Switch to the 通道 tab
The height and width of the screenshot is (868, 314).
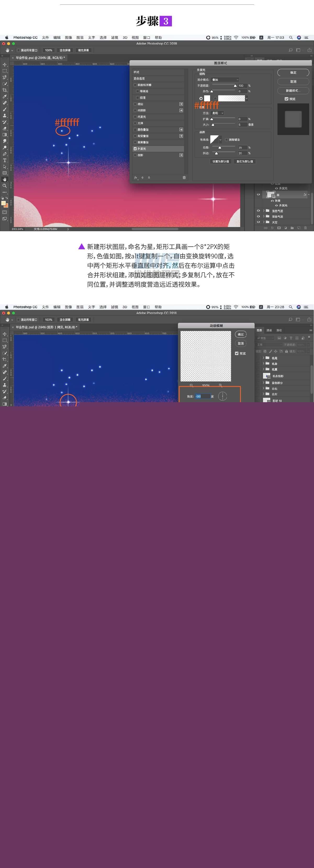click(269, 330)
